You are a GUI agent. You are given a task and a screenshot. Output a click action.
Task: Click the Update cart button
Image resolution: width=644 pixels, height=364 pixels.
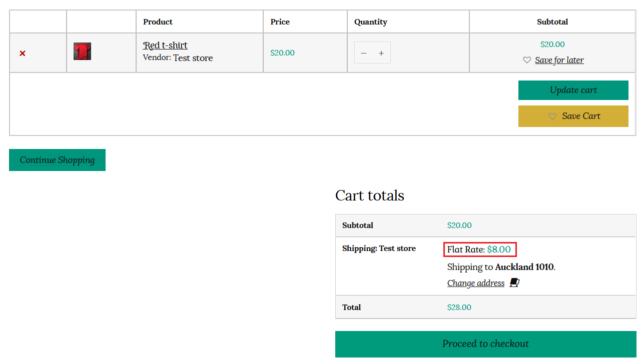[573, 90]
